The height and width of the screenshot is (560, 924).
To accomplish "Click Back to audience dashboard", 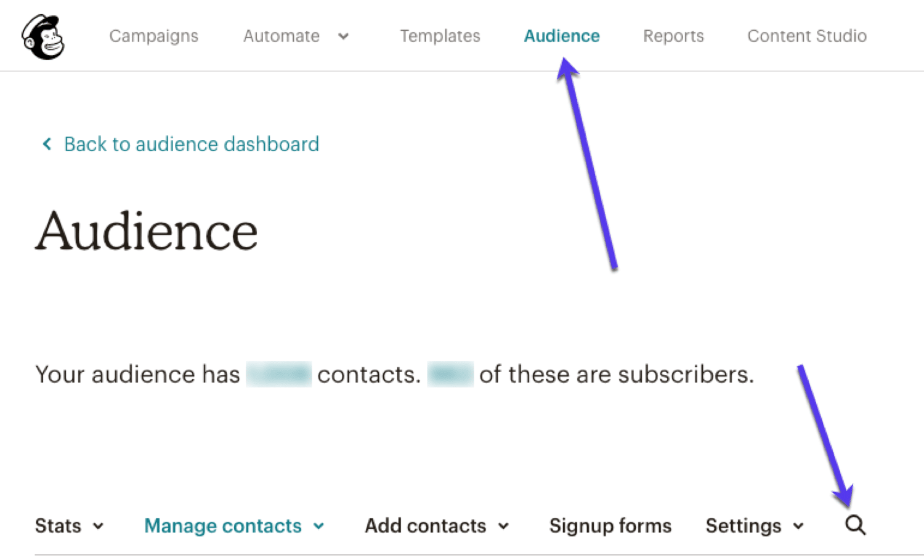I will click(191, 144).
